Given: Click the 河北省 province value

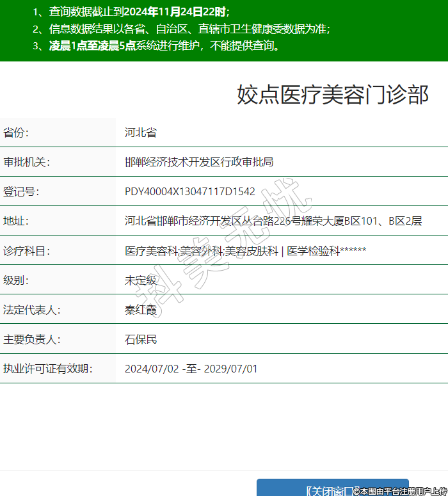Looking at the screenshot, I should coord(141,132).
